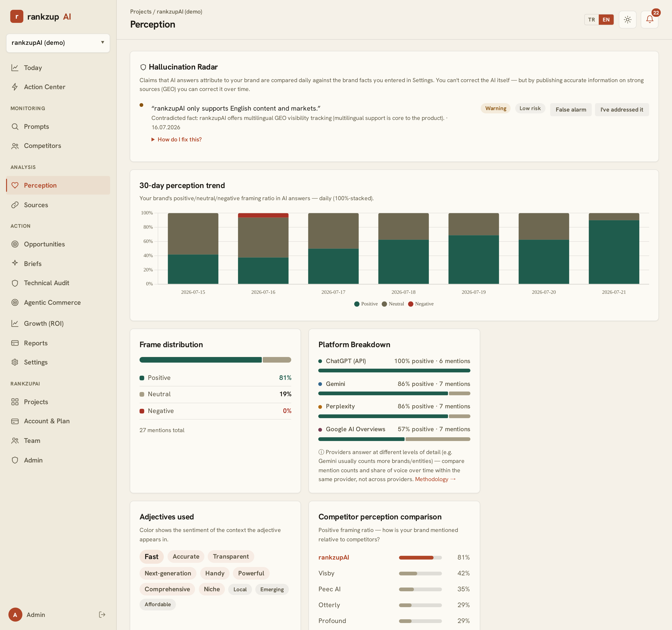Screen dimensions: 672x630
Task: Click the 'Transparent' adjective chip
Action: tap(231, 557)
